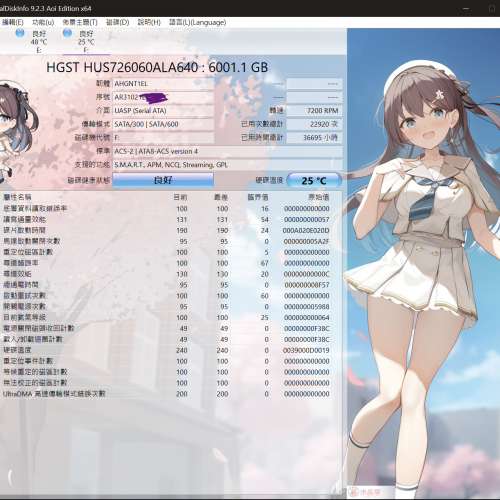Click the small chibi character image beside the drive info
This screenshot has width=500, height=500.
19,133
